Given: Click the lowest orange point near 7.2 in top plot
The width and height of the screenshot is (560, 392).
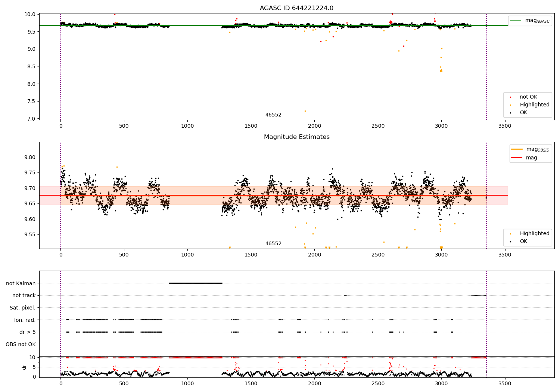Looking at the screenshot, I should (x=305, y=111).
